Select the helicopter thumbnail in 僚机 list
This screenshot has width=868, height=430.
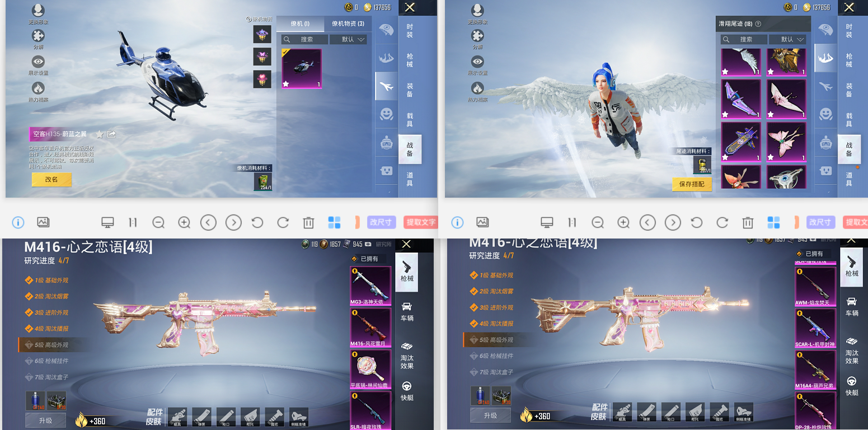coord(302,69)
